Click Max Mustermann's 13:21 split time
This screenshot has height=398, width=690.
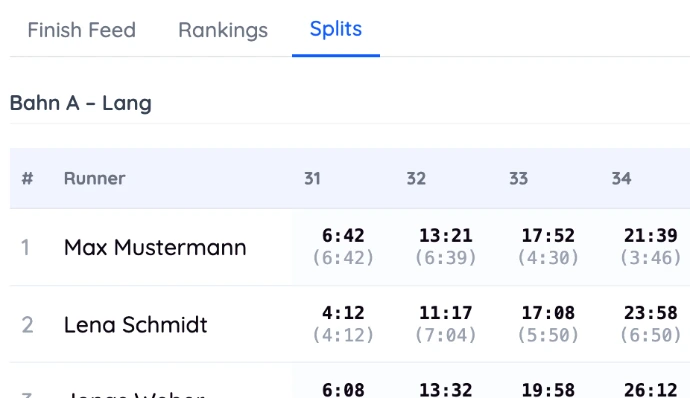coord(446,236)
